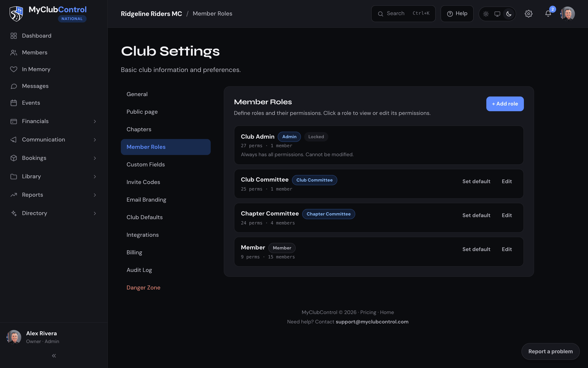The width and height of the screenshot is (588, 368).
Task: Open the Integrations settings tab
Action: pyautogui.click(x=166, y=235)
